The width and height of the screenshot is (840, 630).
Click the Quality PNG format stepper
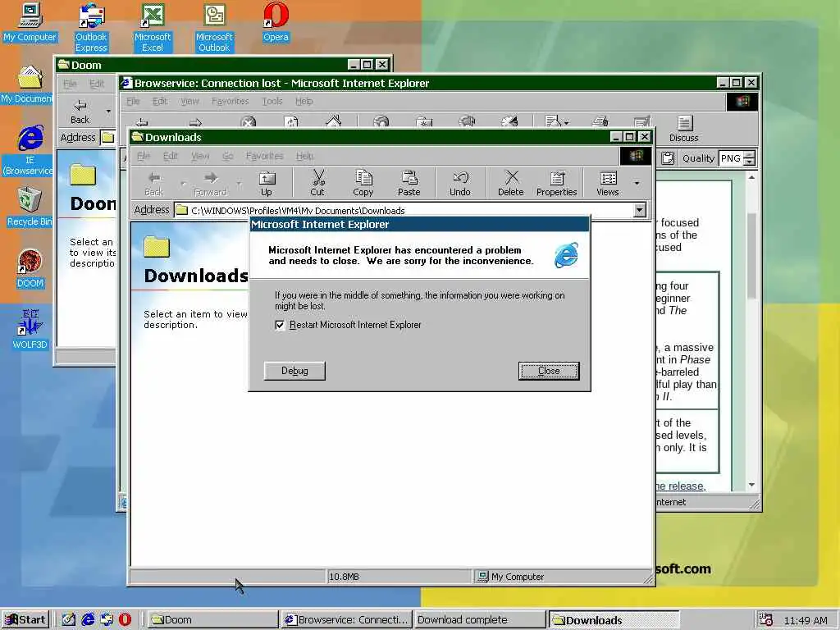click(750, 158)
